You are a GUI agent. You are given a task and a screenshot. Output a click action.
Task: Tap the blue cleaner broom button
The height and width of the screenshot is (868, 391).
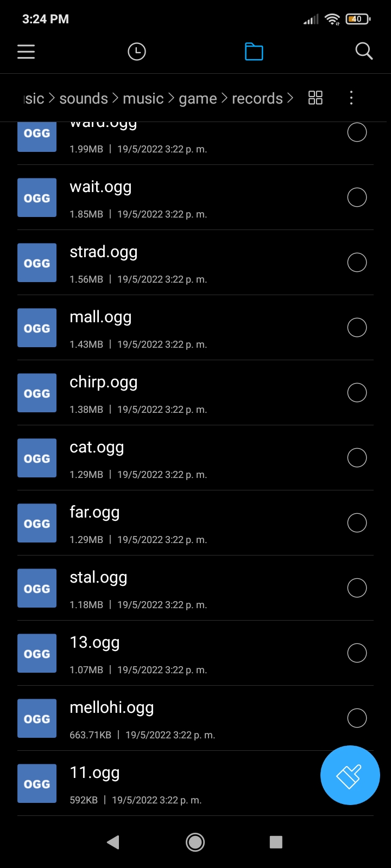[x=350, y=775]
